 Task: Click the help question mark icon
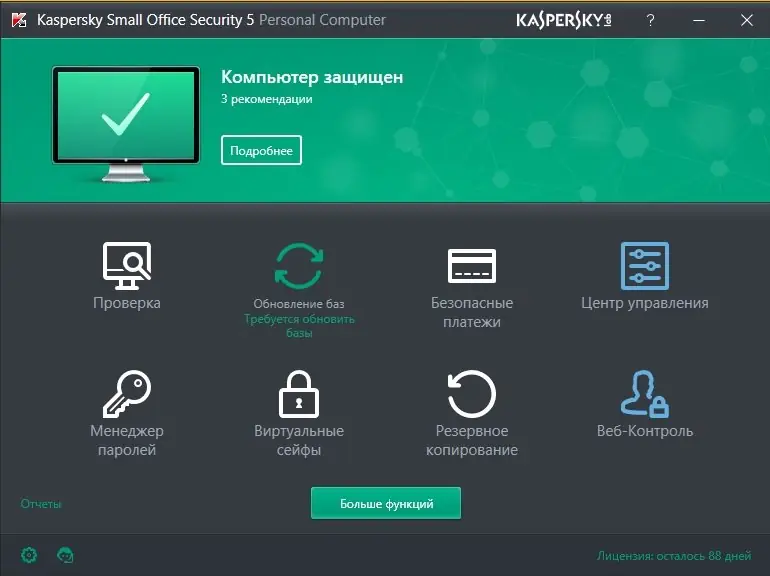click(x=650, y=20)
